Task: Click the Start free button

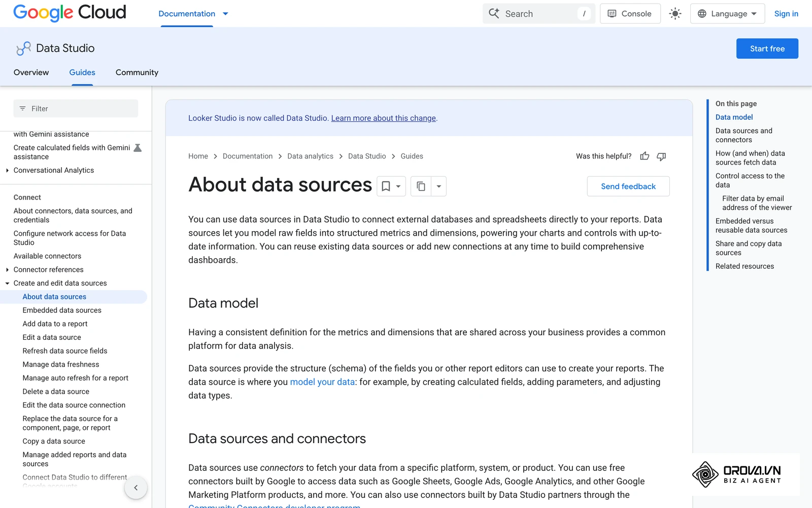Action: [767, 49]
